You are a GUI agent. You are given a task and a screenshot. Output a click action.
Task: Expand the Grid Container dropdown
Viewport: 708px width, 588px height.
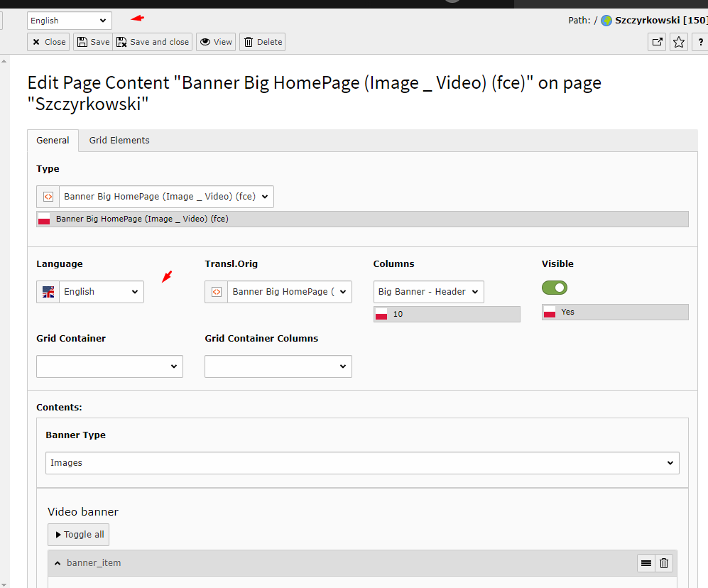(x=109, y=366)
